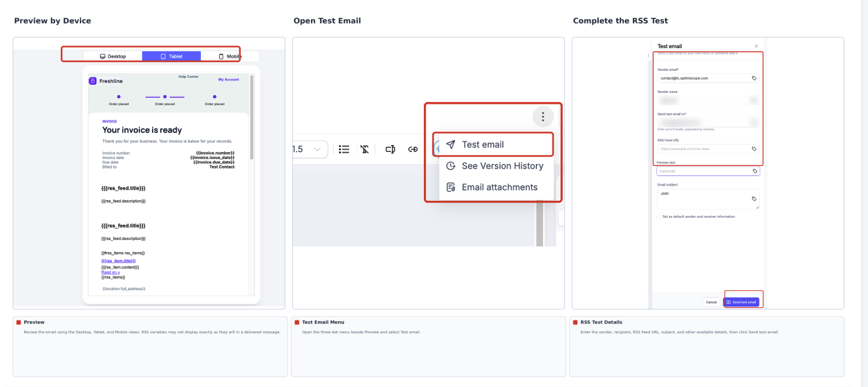Click the clear formatting icon
The width and height of the screenshot is (868, 387).
[364, 149]
